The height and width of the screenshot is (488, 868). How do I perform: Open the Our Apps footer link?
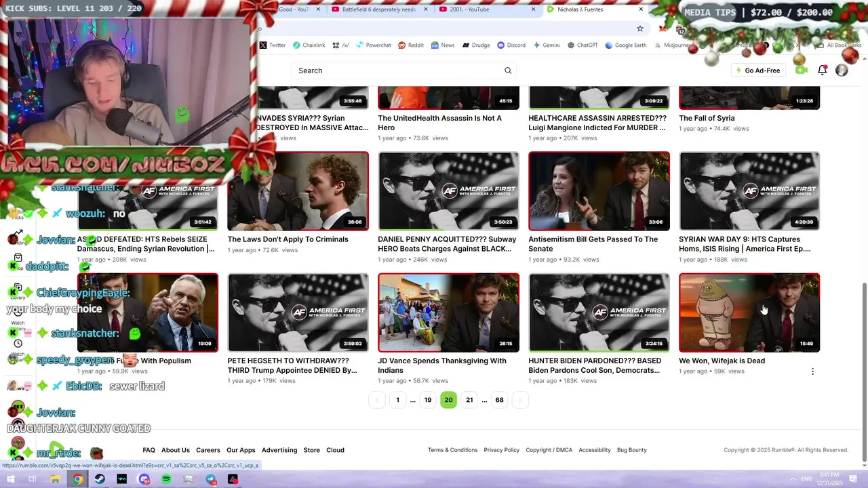coord(241,450)
